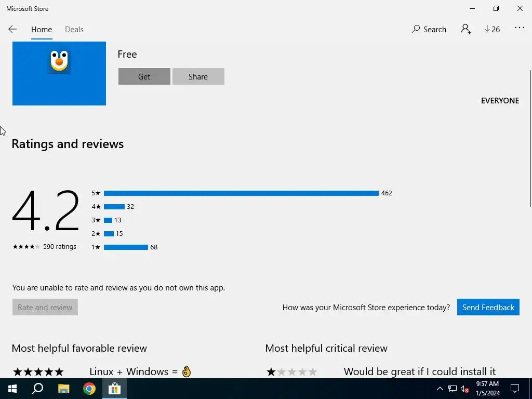
Task: Click the 5-star rating bar
Action: click(x=241, y=193)
